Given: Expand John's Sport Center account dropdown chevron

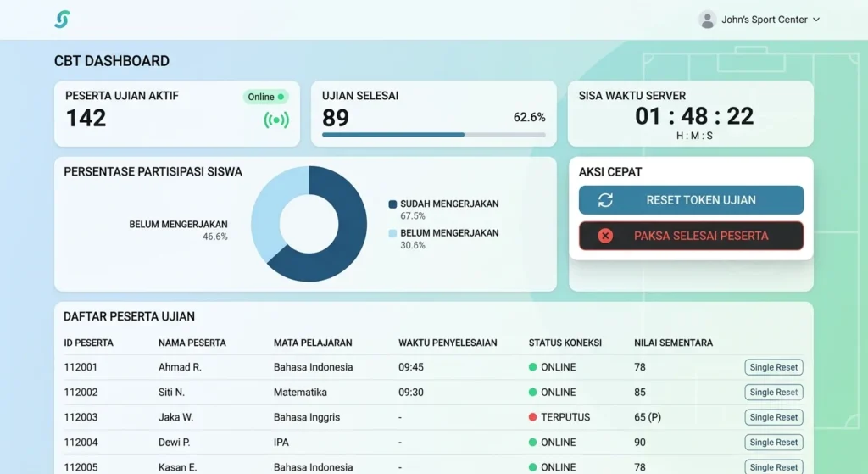Looking at the screenshot, I should [816, 20].
